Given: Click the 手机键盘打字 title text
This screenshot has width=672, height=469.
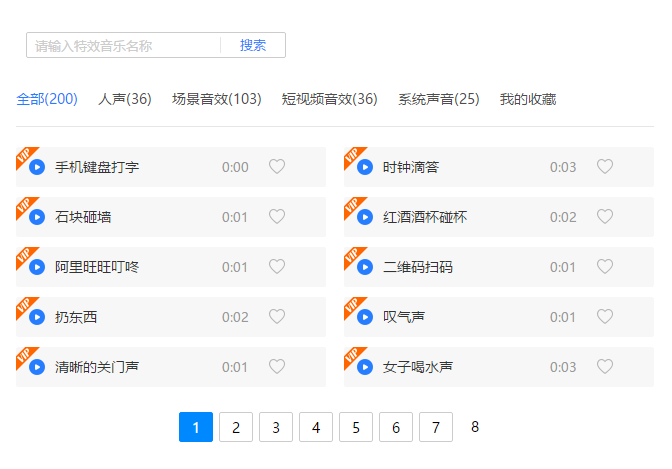Looking at the screenshot, I should point(97,167).
